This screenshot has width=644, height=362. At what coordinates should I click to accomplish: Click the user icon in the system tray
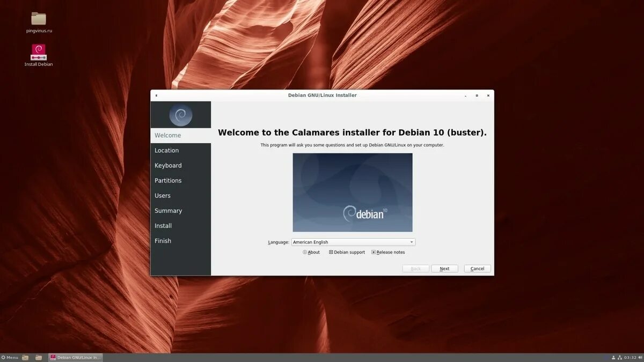tap(613, 358)
